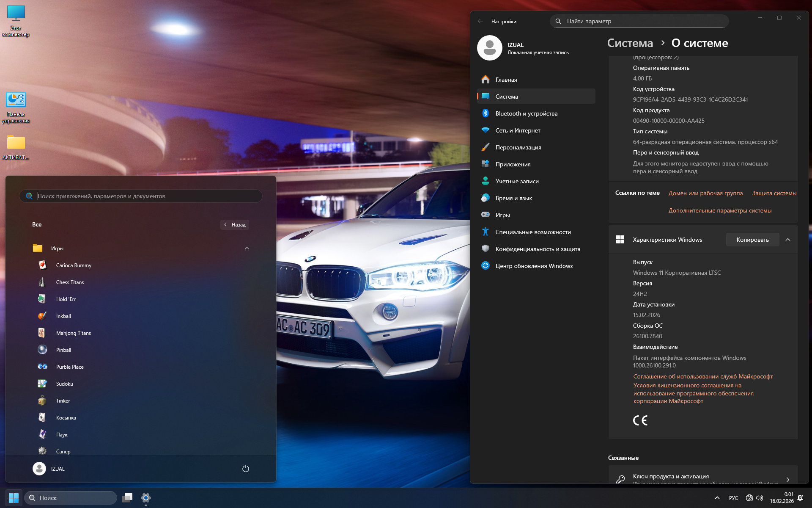Screen dimensions: 812x508
Task: Collapse the Характеристики Windows section
Action: (788, 240)
